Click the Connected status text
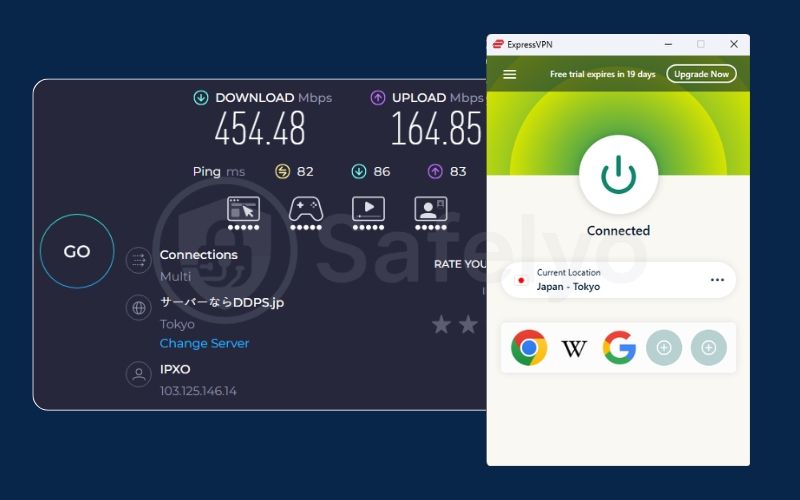This screenshot has width=800, height=500. 618,231
